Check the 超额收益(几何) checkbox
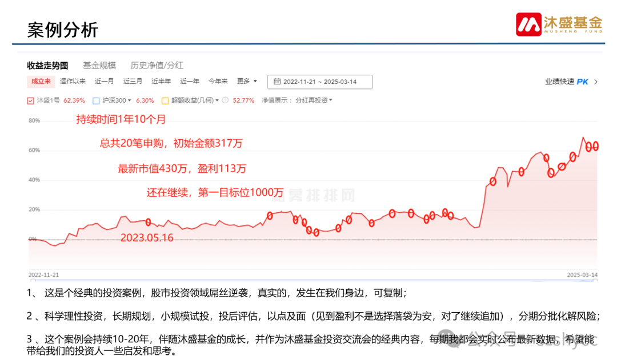This screenshot has width=617, height=364. (x=164, y=100)
